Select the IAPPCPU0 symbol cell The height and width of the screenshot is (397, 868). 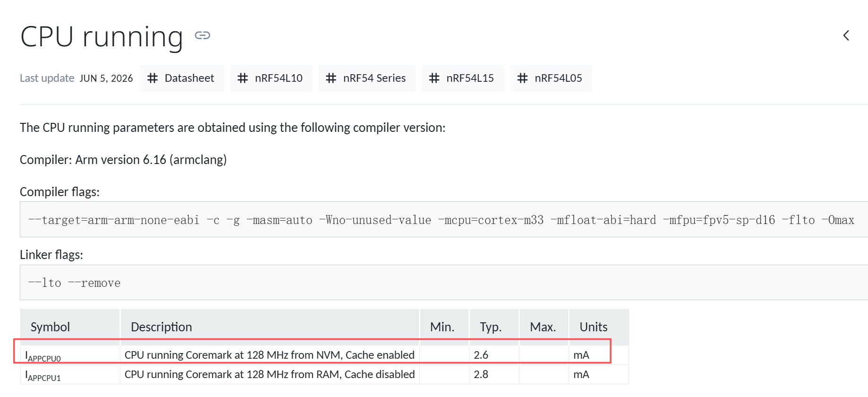pyautogui.click(x=70, y=355)
